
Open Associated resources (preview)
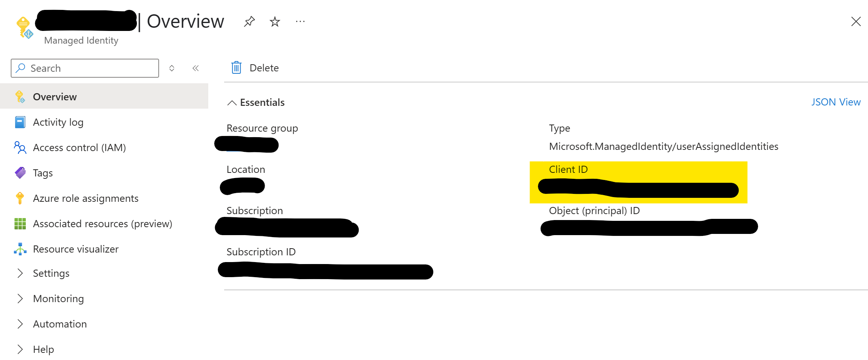click(x=103, y=224)
